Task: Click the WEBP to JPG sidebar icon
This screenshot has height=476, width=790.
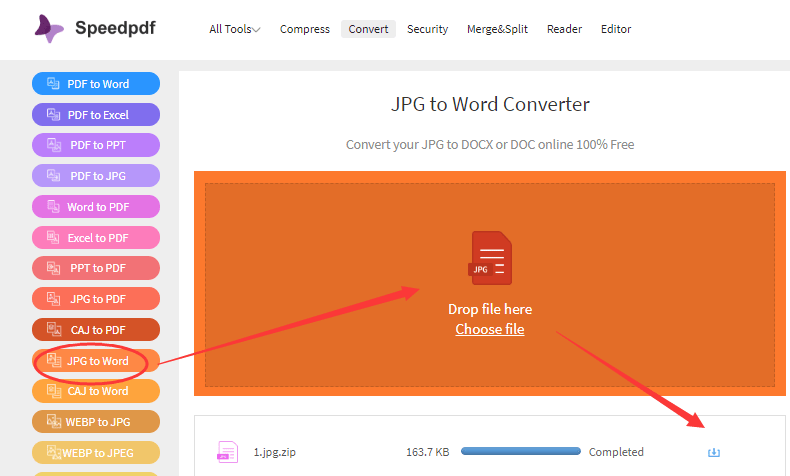Action: [x=54, y=422]
